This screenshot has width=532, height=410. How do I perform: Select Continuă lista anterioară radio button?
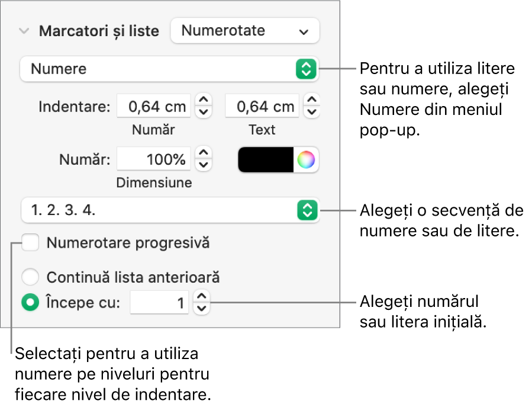tap(30, 277)
